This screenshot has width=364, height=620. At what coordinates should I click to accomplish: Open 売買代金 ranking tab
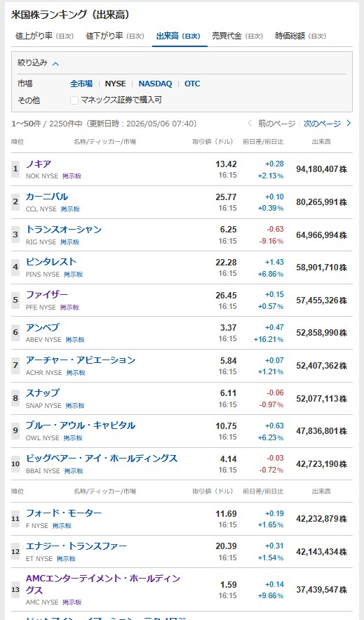[x=237, y=36]
